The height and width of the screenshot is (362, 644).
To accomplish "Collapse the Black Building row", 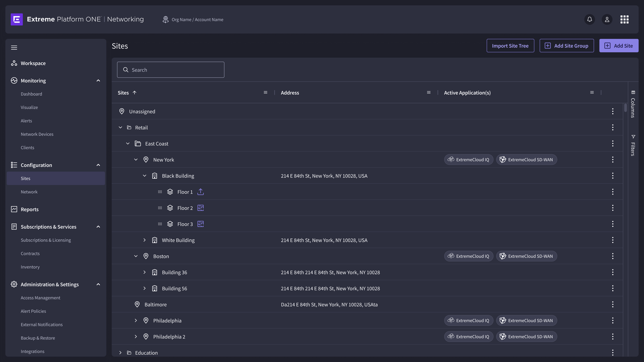I will [x=144, y=176].
